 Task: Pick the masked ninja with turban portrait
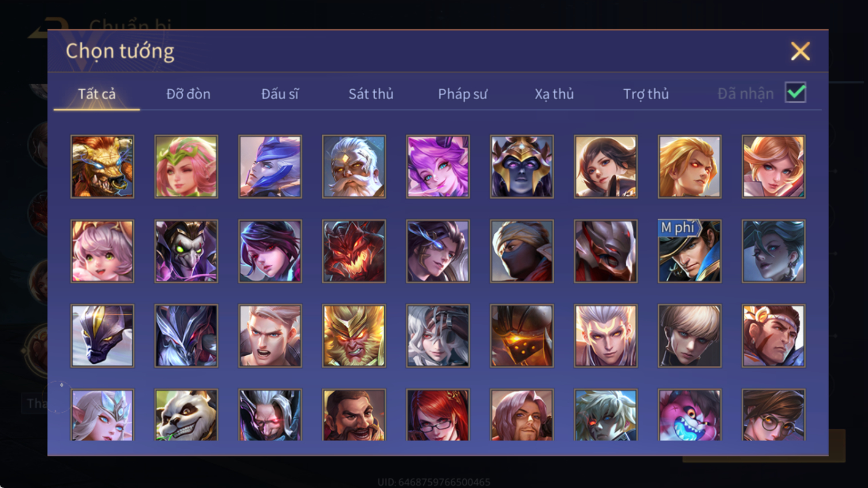pos(522,251)
